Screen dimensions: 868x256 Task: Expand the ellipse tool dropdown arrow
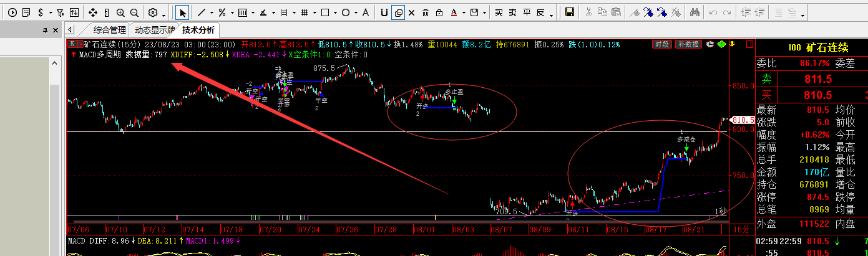coord(356,13)
